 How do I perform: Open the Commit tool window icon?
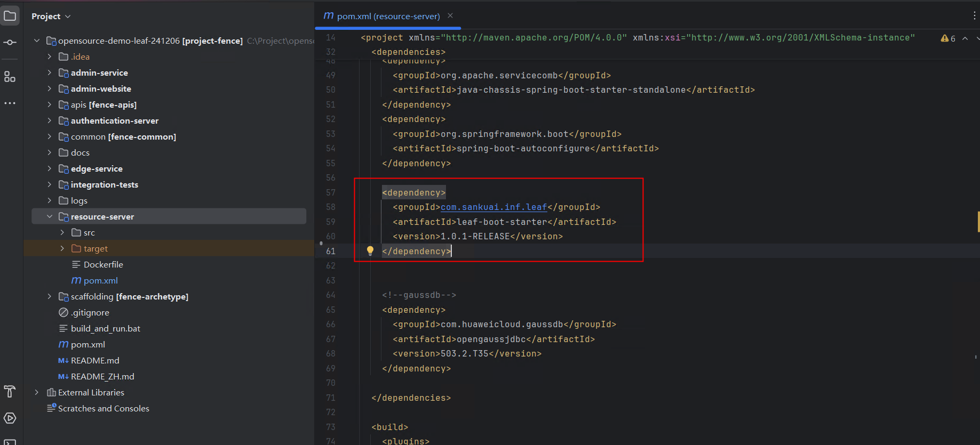point(10,42)
